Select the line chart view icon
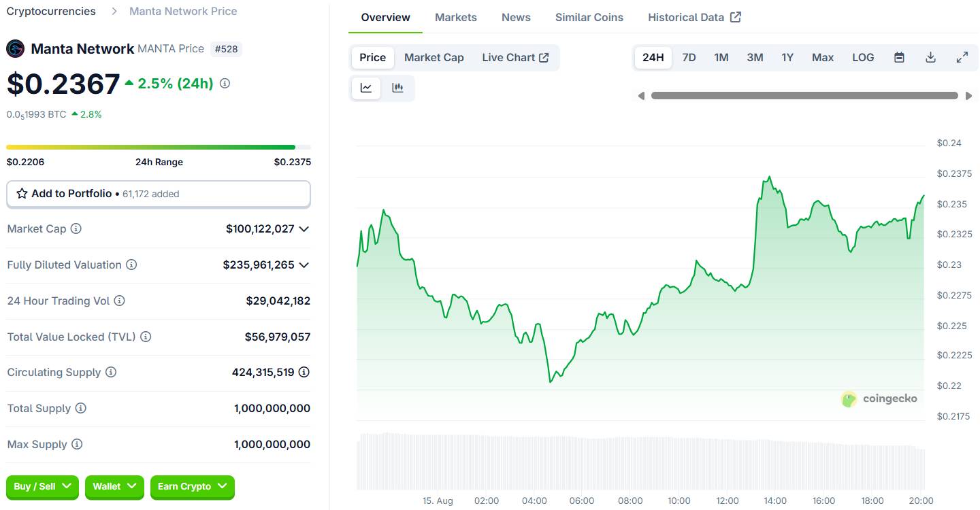 coord(366,88)
